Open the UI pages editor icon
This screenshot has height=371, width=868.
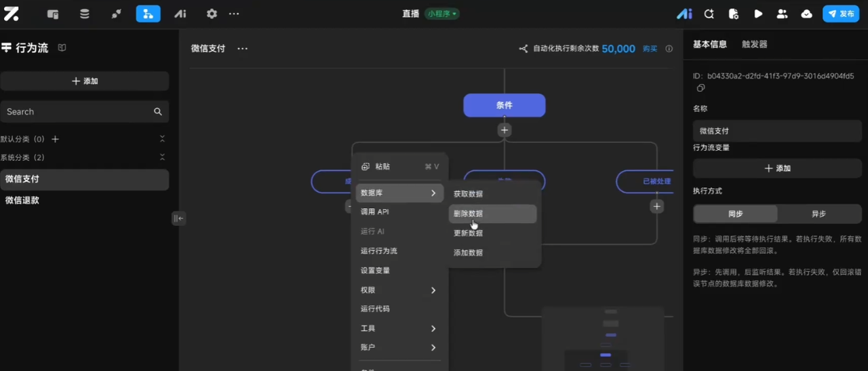53,14
